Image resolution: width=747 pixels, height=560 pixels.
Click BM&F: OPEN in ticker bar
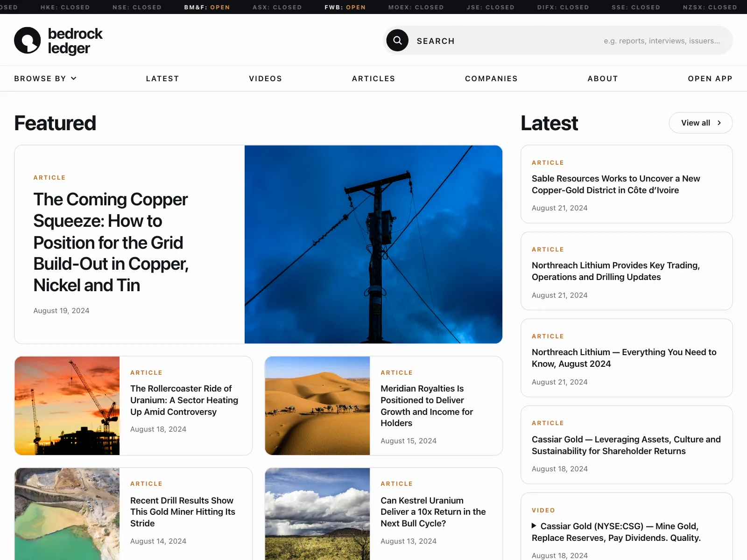207,7
